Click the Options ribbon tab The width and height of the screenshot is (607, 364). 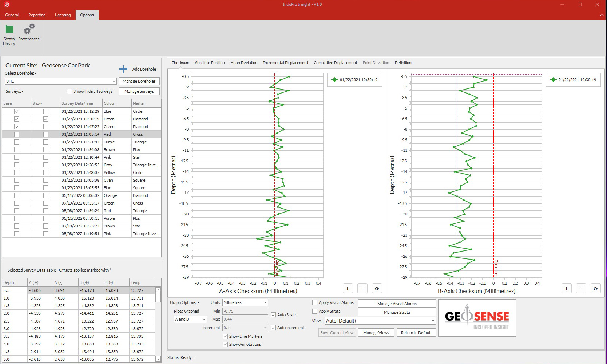click(87, 15)
